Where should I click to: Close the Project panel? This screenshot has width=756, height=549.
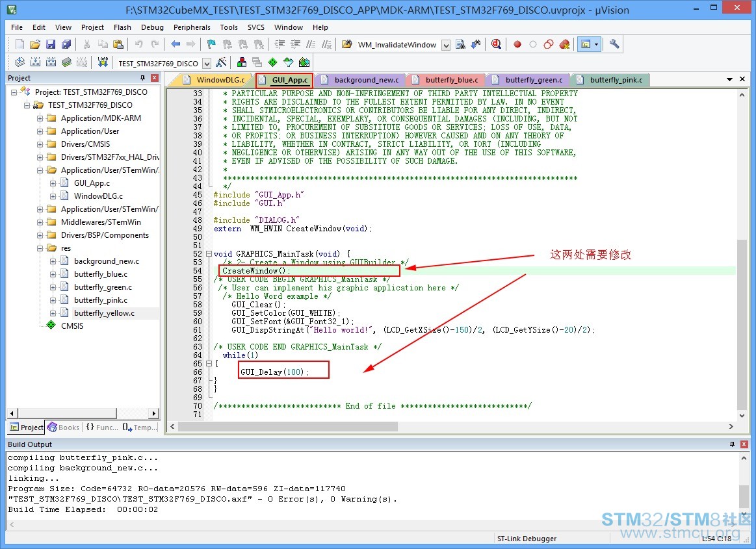(154, 78)
